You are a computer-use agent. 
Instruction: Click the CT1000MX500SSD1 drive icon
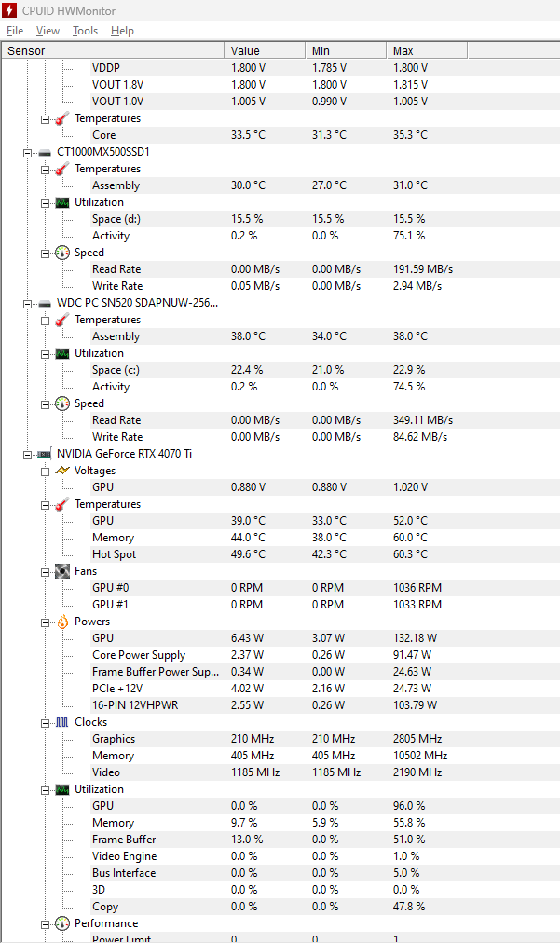coord(45,152)
